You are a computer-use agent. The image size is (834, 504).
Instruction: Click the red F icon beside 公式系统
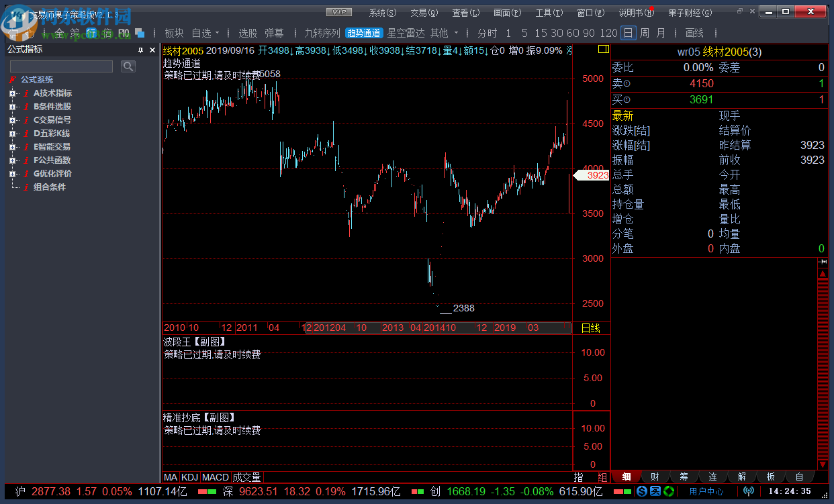coord(12,80)
